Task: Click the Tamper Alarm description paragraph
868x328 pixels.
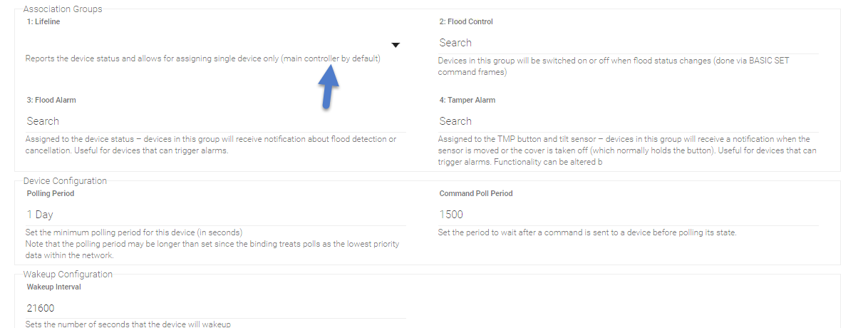Action: click(627, 150)
